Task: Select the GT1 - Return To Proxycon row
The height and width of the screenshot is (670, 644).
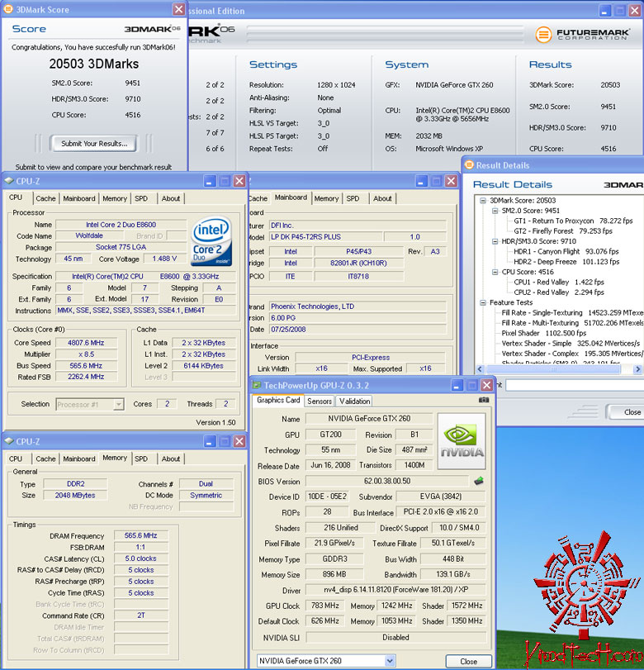Action: click(x=573, y=221)
